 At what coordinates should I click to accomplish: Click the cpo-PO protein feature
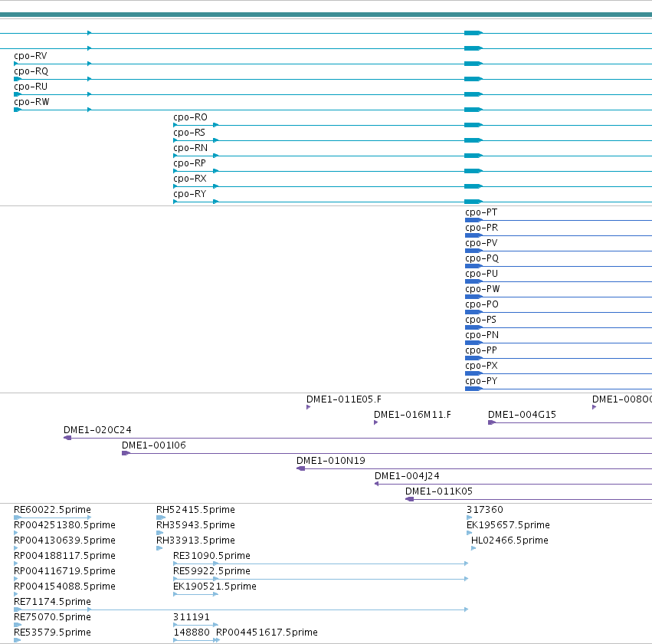pos(558,312)
